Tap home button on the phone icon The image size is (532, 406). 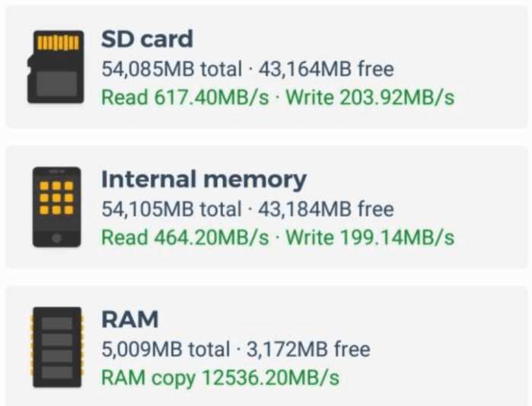tap(56, 238)
